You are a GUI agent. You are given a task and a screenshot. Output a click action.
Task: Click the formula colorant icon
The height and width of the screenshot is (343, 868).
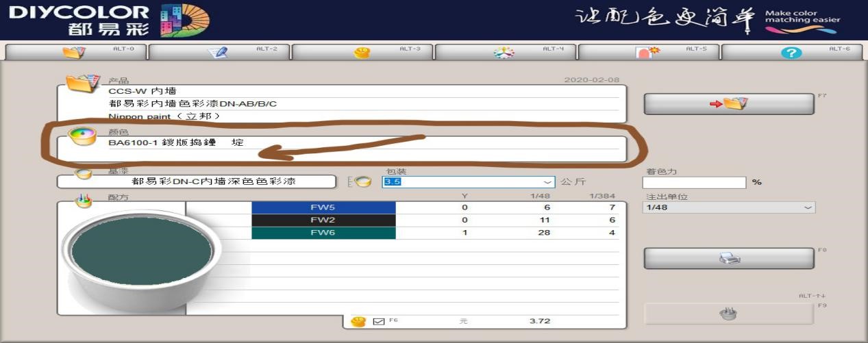coord(83,201)
